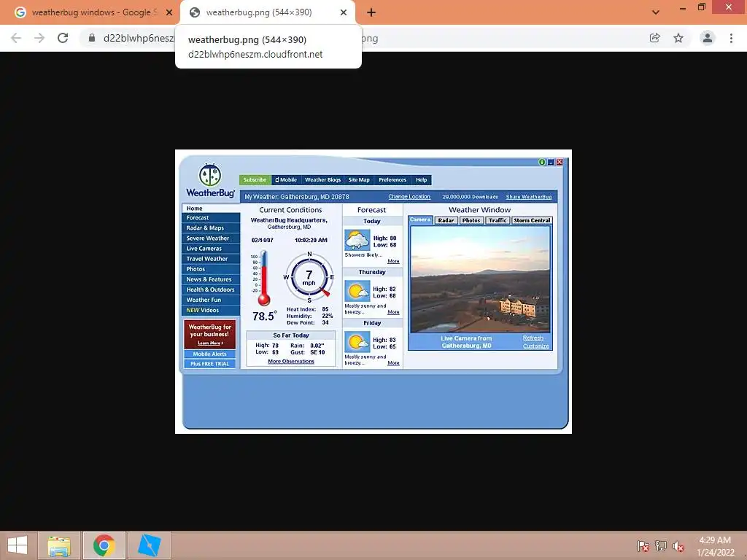Open the Chrome profile icon
Screen dimensions: 747x560
click(x=708, y=38)
